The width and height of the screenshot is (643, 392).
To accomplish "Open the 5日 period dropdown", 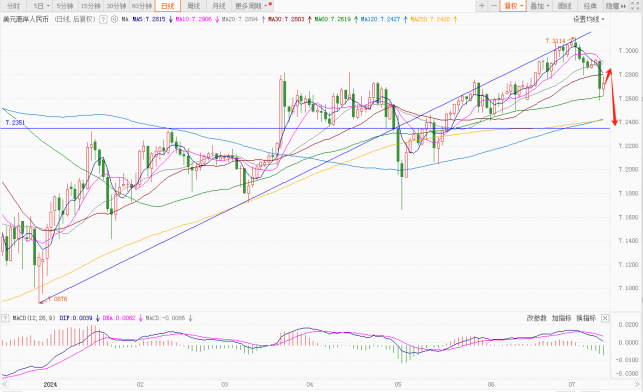I will tap(41, 6).
